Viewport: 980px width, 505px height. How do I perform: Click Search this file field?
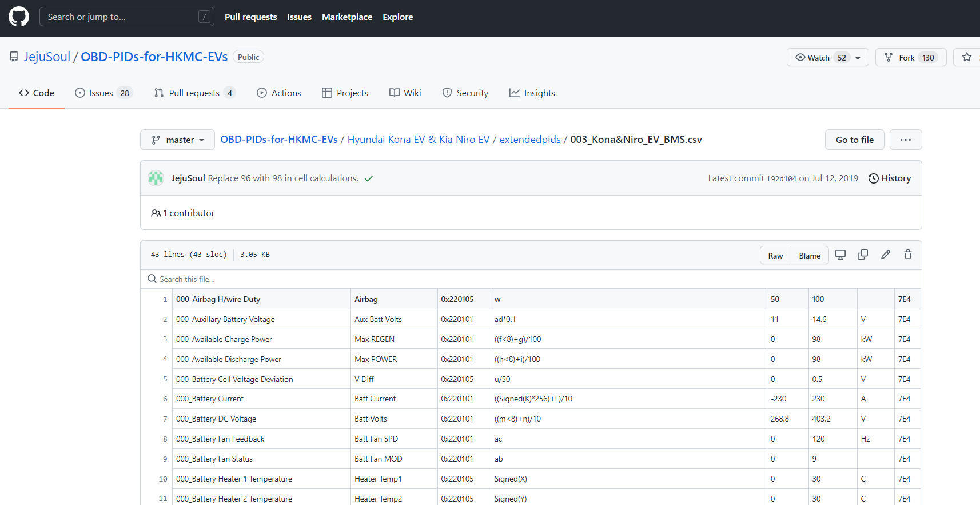click(531, 279)
